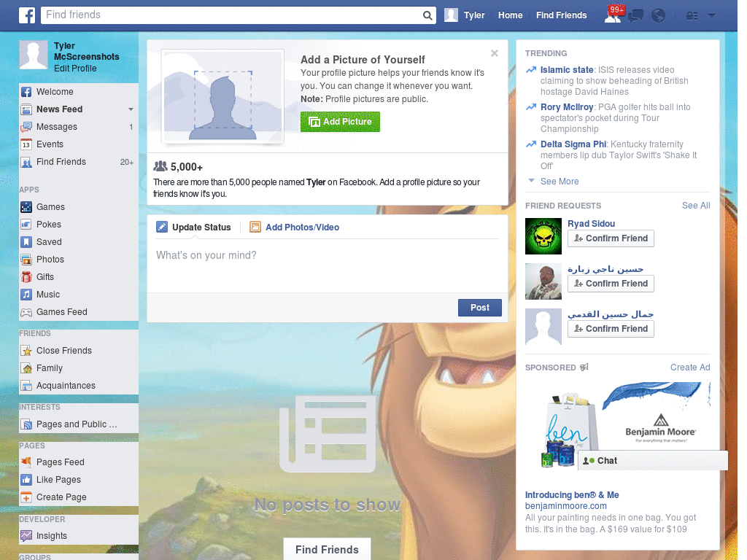Open the Music app icon

click(x=26, y=295)
